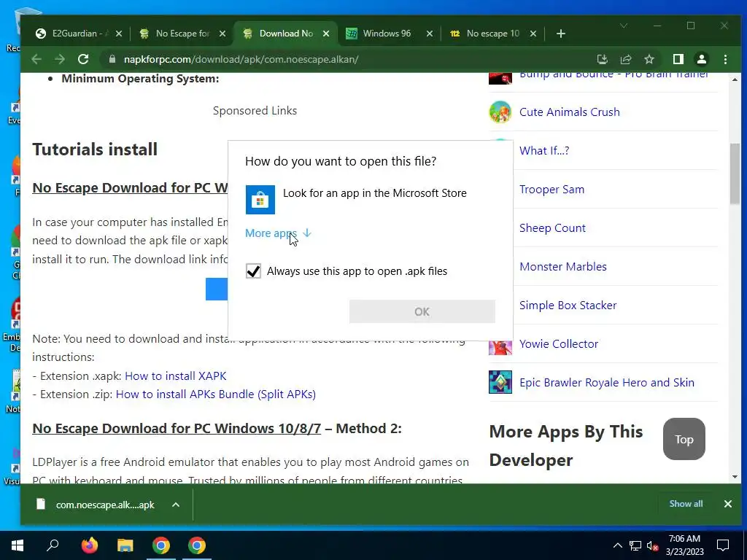
Task: Click the site lock icon in address bar
Action: click(x=112, y=59)
